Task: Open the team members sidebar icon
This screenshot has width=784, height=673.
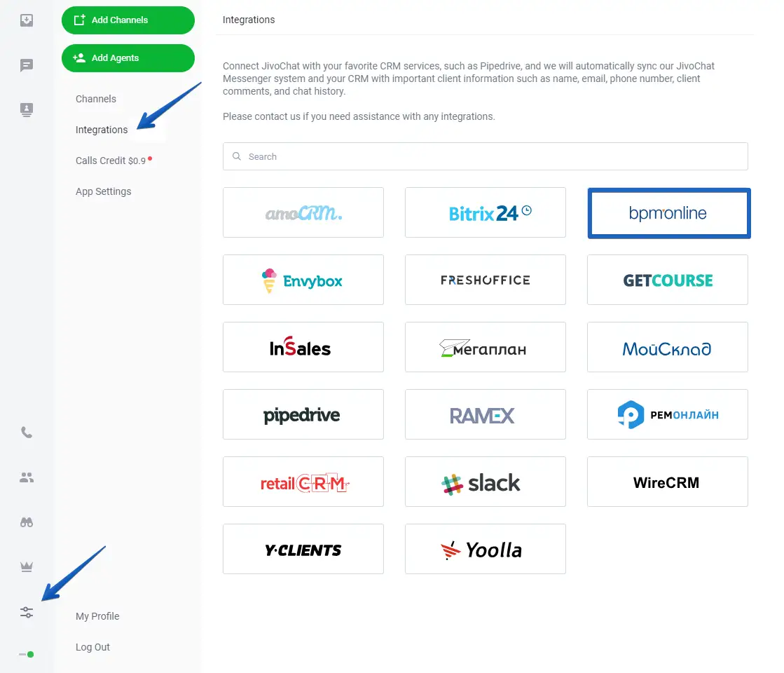Action: 27,477
